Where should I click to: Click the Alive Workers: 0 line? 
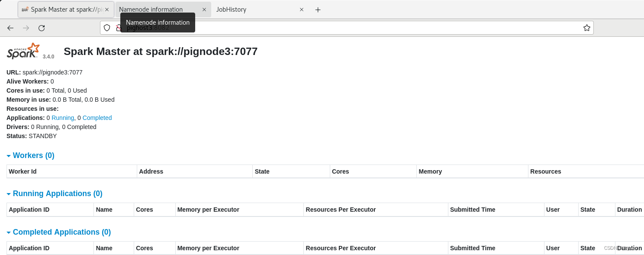[x=30, y=81]
